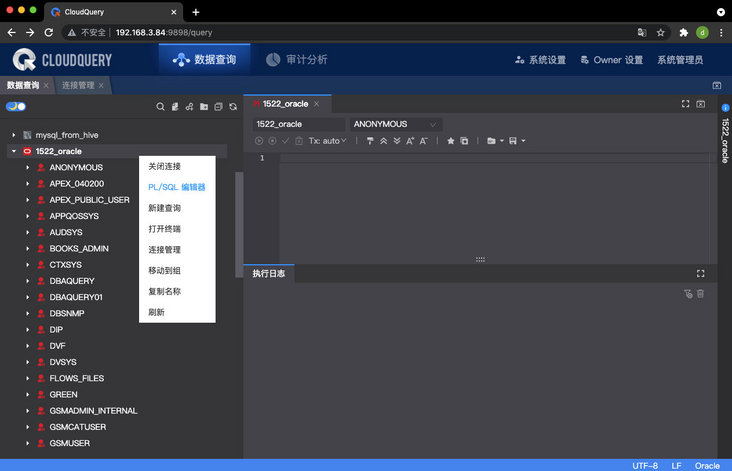
Task: Open the Tx: auto transaction dropdown
Action: click(327, 141)
